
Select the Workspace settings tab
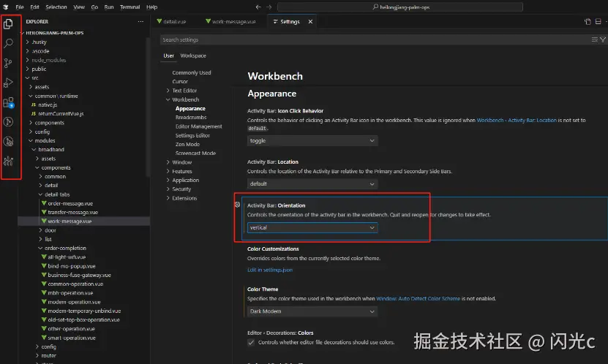193,56
